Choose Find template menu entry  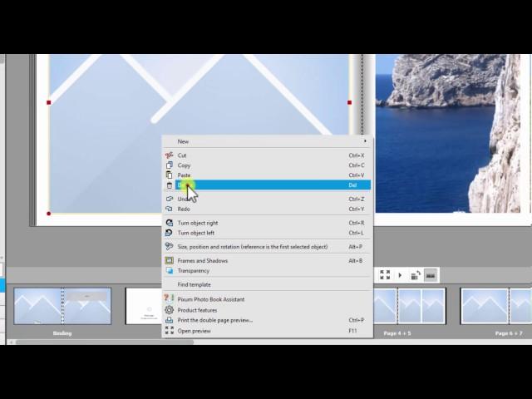pyautogui.click(x=268, y=284)
